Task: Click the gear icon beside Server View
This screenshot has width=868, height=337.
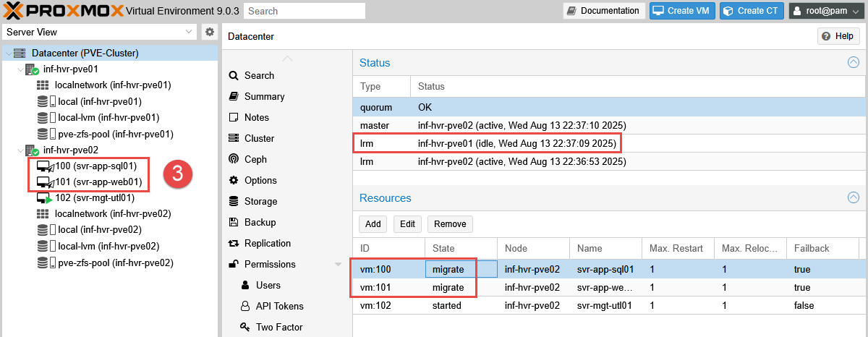Action: click(210, 32)
